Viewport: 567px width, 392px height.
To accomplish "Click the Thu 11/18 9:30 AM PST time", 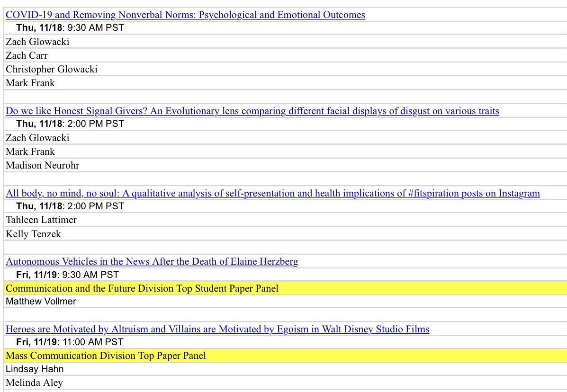I will (70, 28).
